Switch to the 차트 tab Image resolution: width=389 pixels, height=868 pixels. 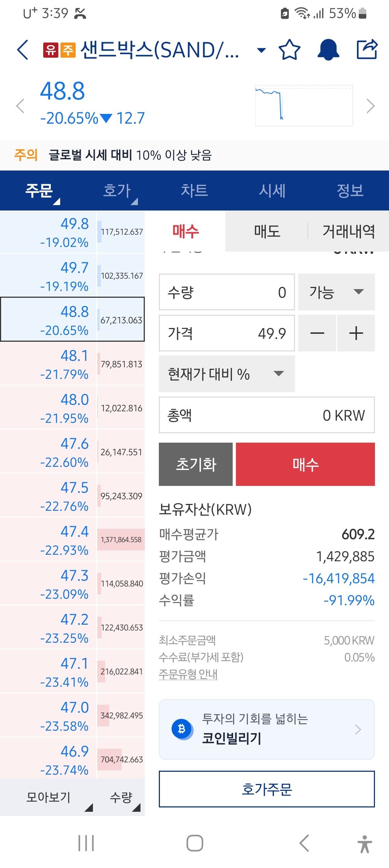click(194, 190)
